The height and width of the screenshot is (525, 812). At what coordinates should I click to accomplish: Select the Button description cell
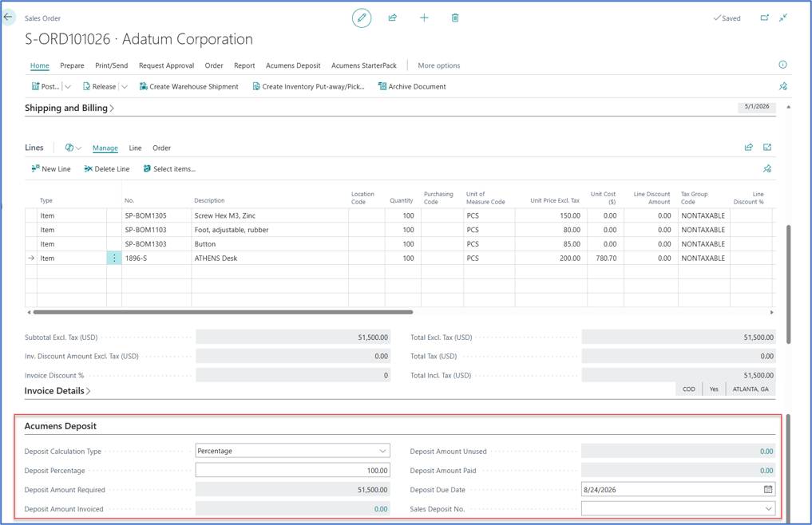270,244
